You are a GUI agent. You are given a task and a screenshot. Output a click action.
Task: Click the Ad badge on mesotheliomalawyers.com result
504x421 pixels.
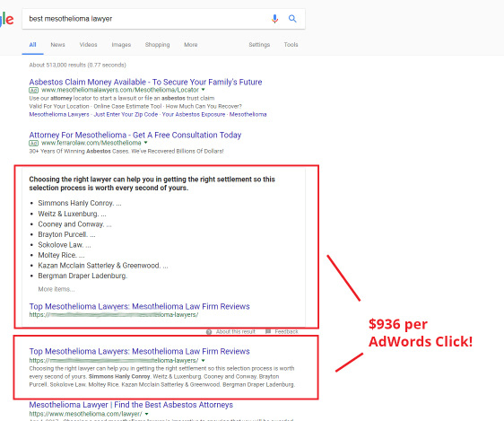click(34, 90)
